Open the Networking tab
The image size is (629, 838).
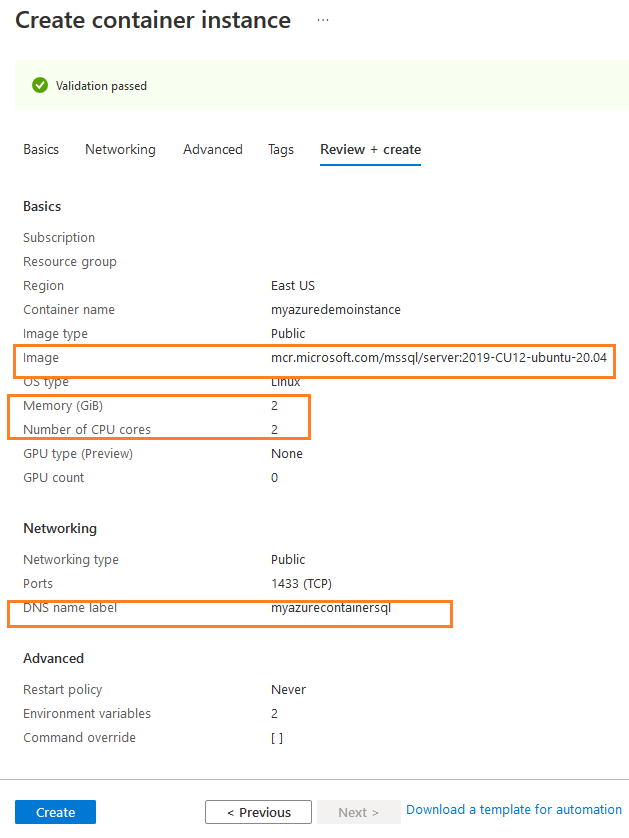pyautogui.click(x=120, y=149)
